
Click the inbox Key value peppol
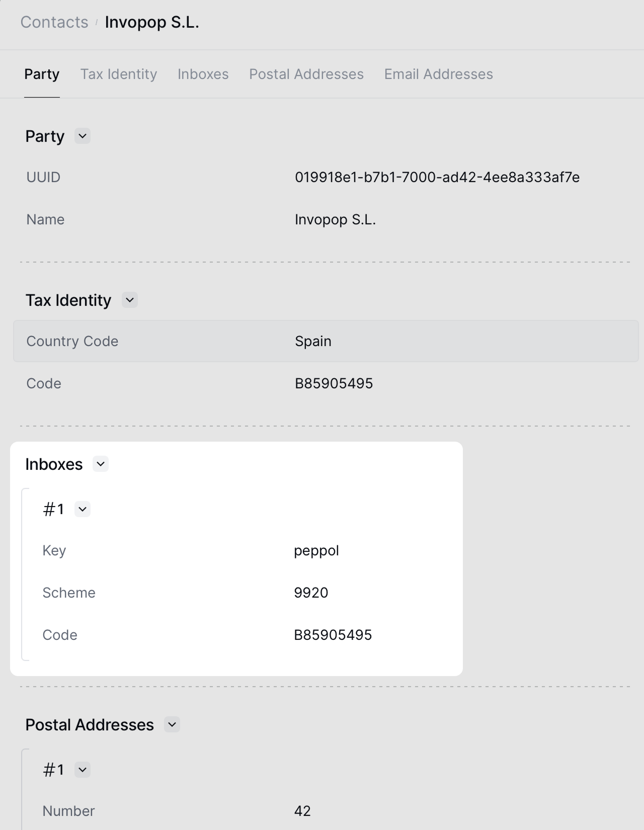(316, 550)
